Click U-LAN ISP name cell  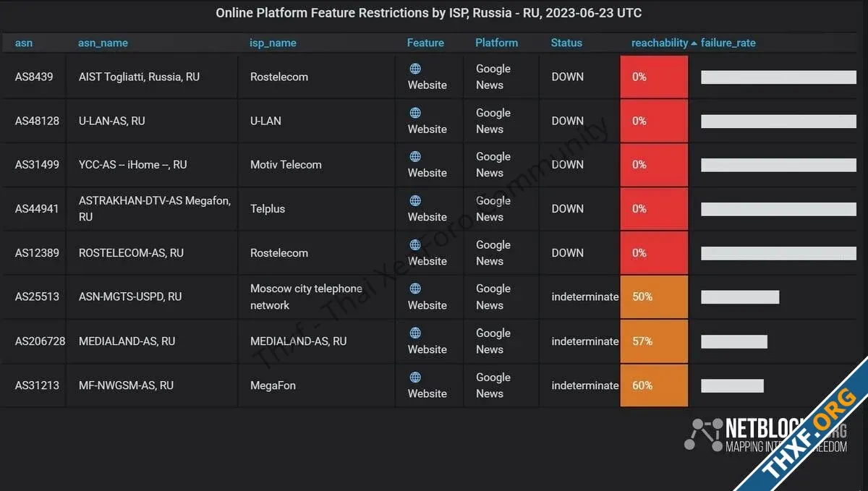(x=317, y=121)
